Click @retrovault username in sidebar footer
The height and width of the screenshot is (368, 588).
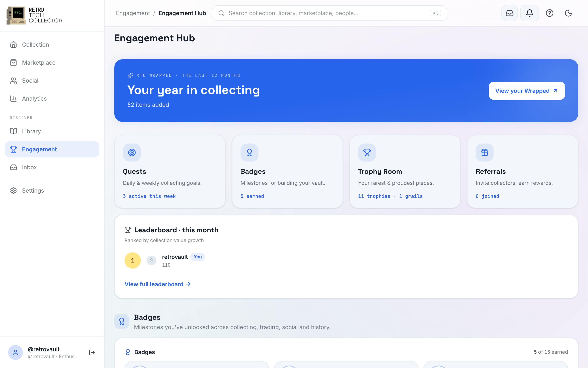pos(43,349)
